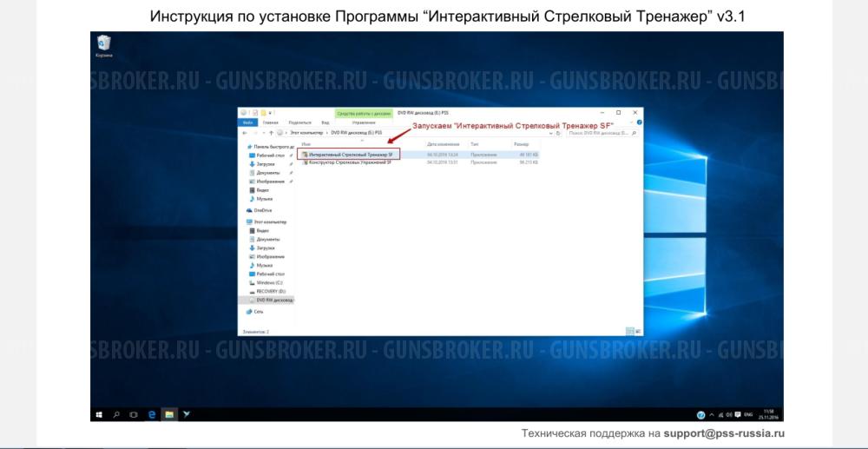This screenshot has width=868, height=449.
Task: Open the Управление ribbon tab
Action: pyautogui.click(x=364, y=122)
